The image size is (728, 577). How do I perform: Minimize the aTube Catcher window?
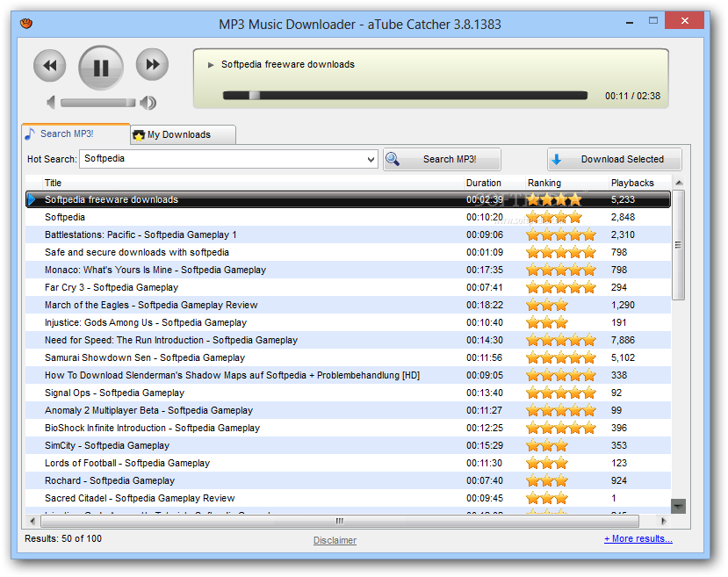(630, 22)
